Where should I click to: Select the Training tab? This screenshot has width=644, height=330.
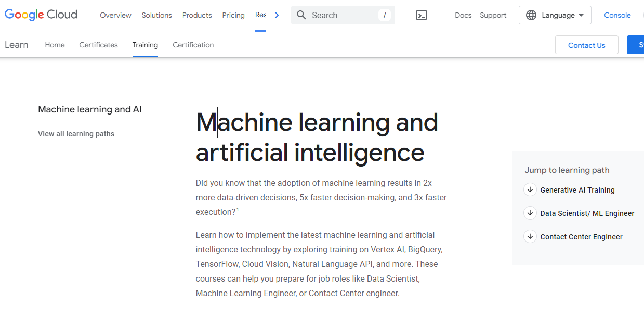pos(145,45)
